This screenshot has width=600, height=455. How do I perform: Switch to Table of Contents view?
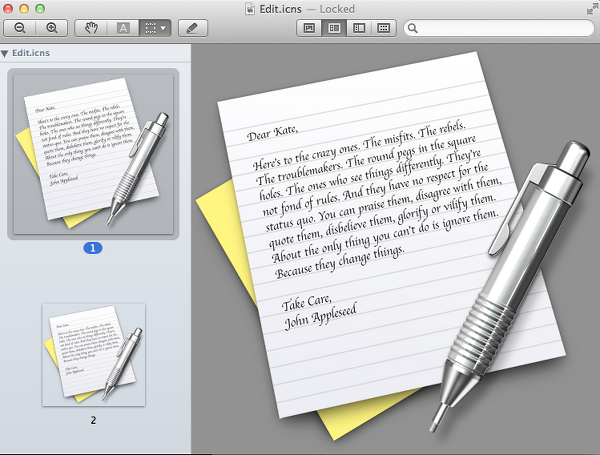point(359,28)
